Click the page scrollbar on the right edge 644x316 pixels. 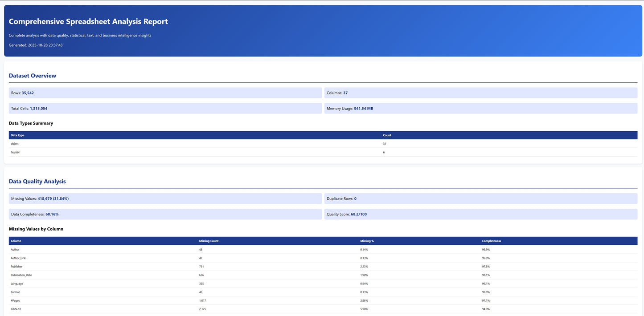pyautogui.click(x=642, y=158)
